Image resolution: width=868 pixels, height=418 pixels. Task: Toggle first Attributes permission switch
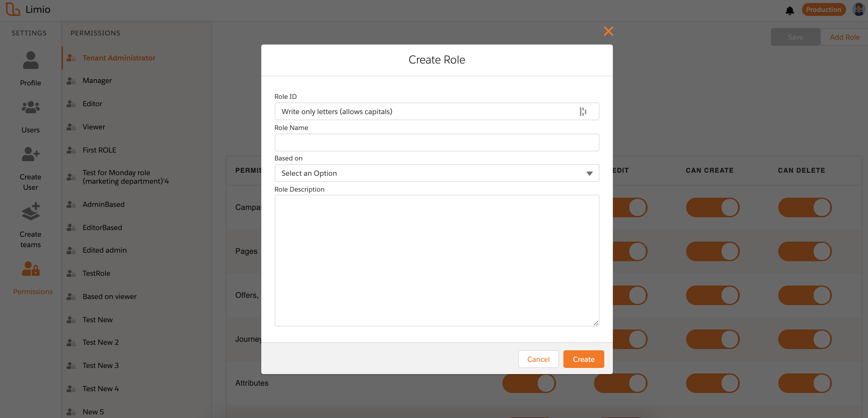(529, 383)
